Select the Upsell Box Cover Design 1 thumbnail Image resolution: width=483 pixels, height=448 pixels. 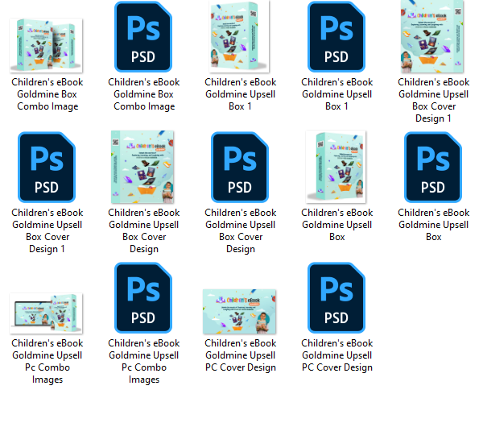[x=432, y=36]
